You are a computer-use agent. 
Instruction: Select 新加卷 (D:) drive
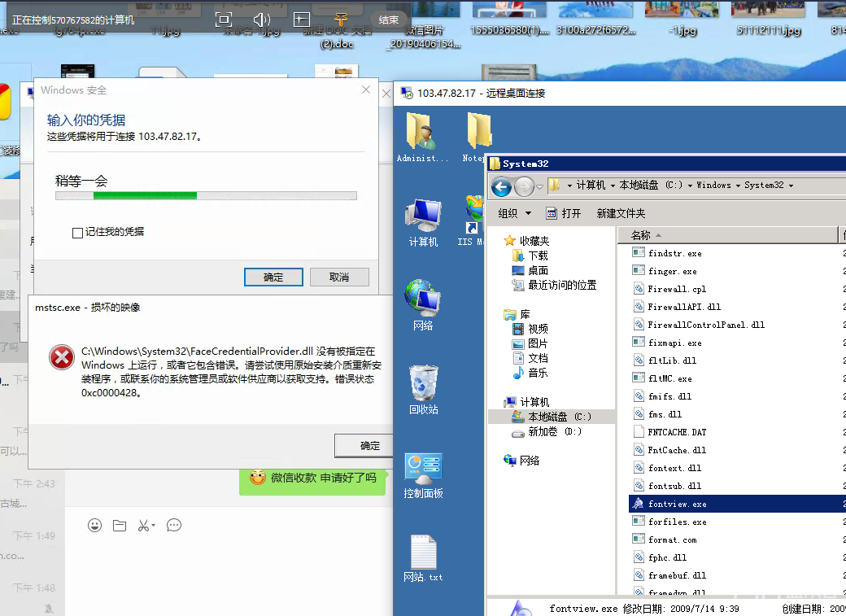point(547,431)
